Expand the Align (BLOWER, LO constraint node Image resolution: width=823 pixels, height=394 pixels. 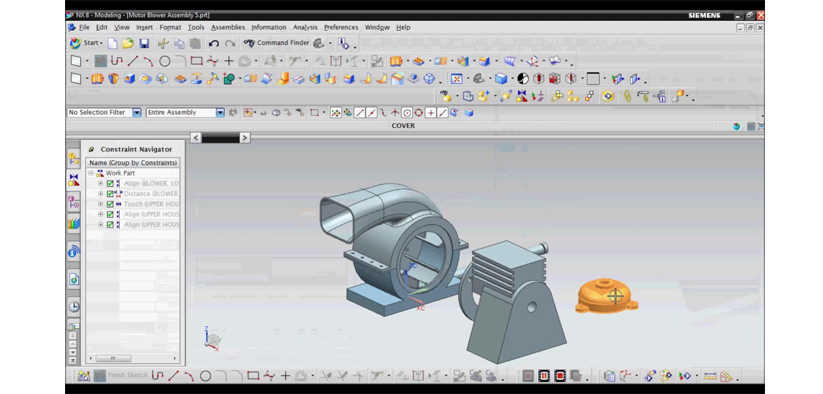100,184
